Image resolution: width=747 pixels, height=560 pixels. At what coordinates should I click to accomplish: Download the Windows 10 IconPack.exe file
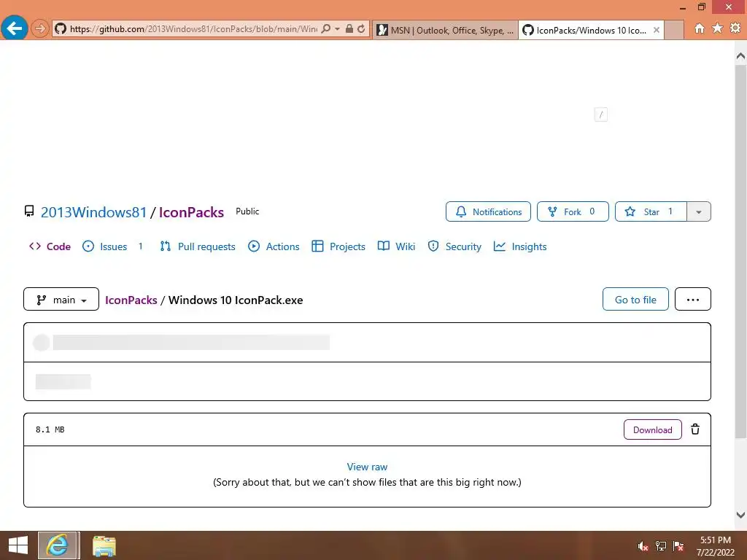653,429
